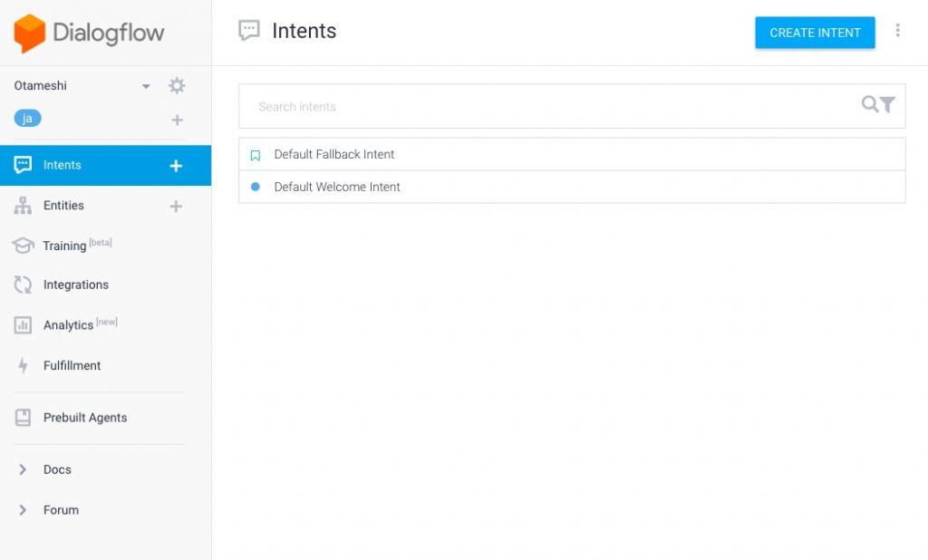The image size is (928, 560).
Task: Open Intents in the sidebar
Action: point(105,165)
